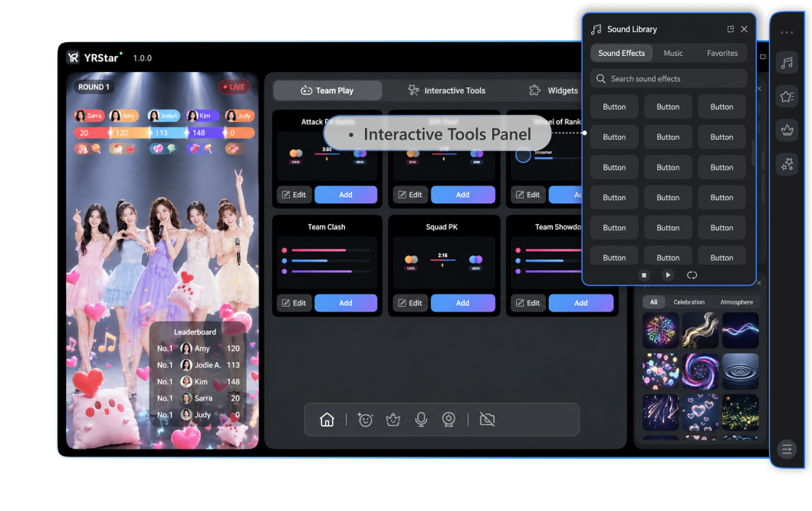Viewport: 812px width, 511px height.
Task: Add the Team Clash card
Action: [x=346, y=302]
